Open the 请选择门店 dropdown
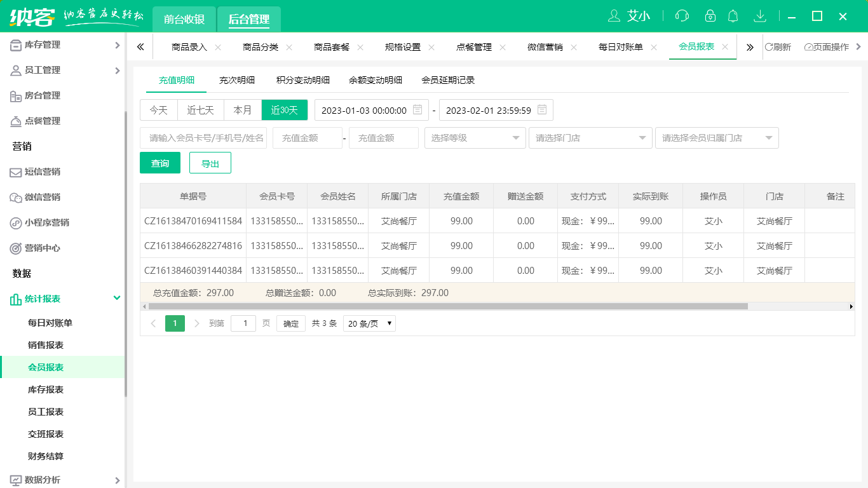This screenshot has width=868, height=488. coord(590,138)
